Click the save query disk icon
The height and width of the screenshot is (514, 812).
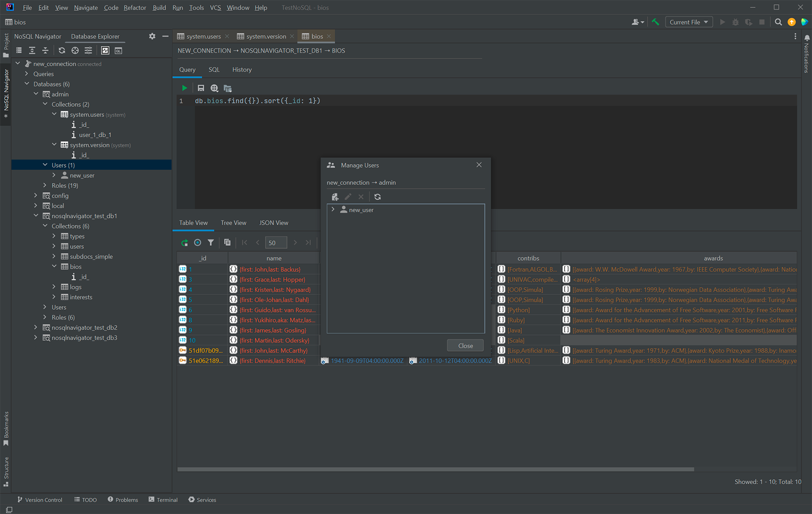(x=201, y=88)
